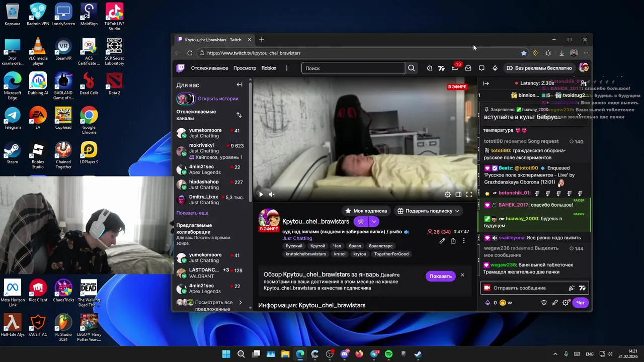Click the Поиск search field
Viewport: 644px width, 362px height.
[x=353, y=68]
